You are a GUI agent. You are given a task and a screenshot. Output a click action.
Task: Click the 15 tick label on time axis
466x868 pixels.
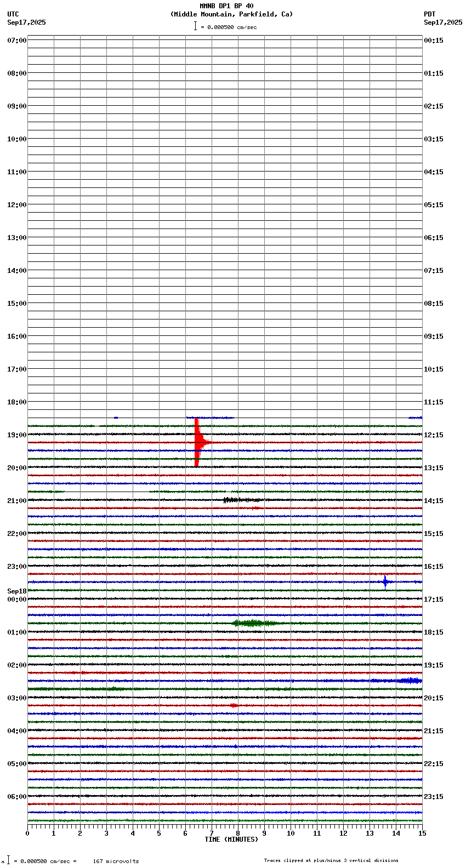coord(422,833)
